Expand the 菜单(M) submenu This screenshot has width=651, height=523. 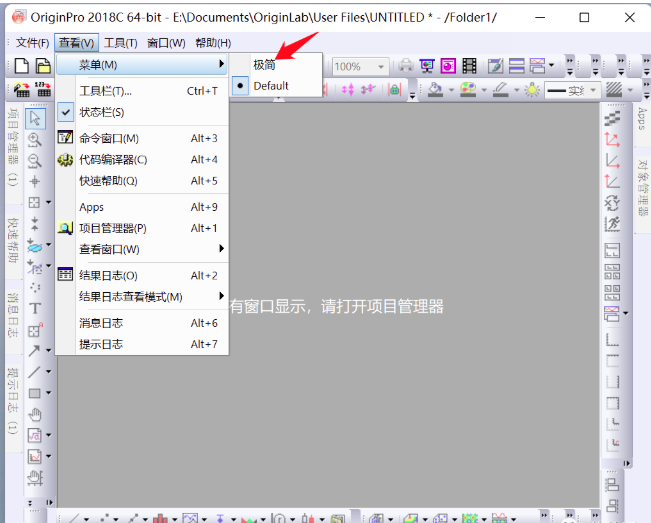coord(142,65)
